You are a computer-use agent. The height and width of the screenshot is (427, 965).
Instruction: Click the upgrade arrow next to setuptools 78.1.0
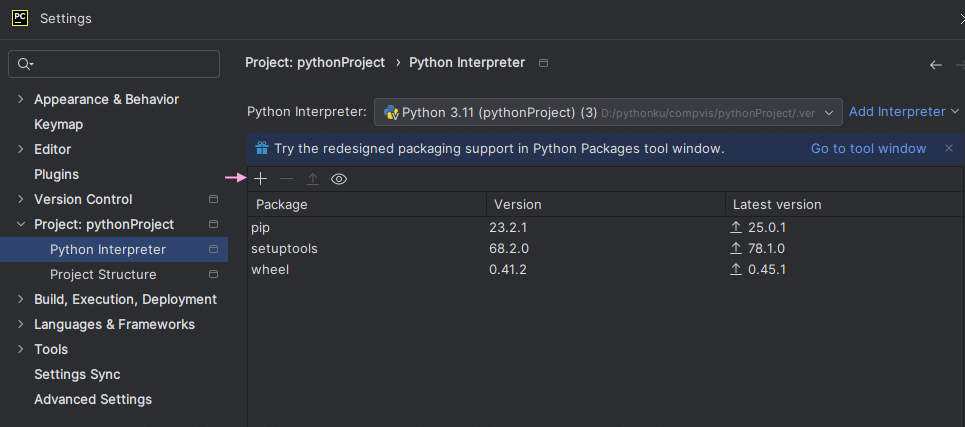click(736, 249)
